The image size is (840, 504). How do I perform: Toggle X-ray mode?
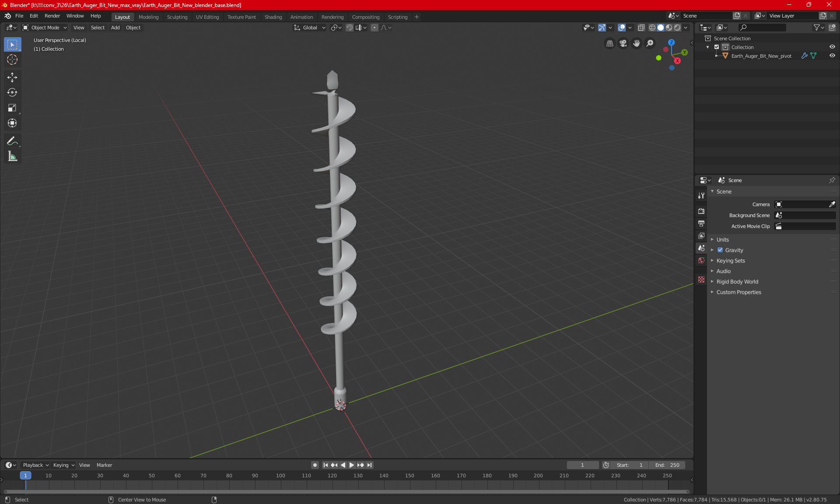click(641, 28)
